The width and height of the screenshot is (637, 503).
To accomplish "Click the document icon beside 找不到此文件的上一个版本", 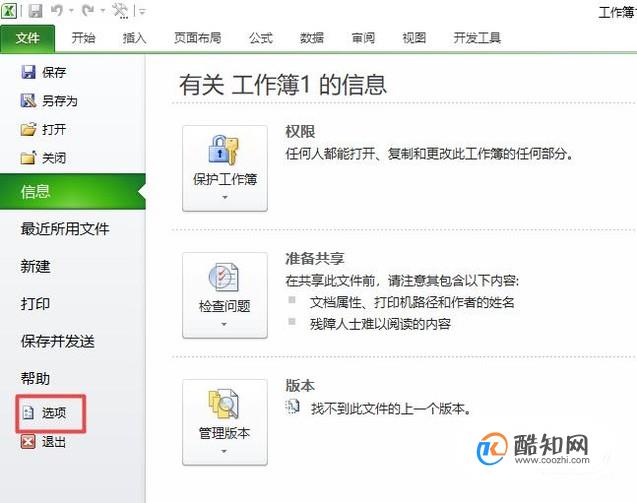I will [292, 407].
